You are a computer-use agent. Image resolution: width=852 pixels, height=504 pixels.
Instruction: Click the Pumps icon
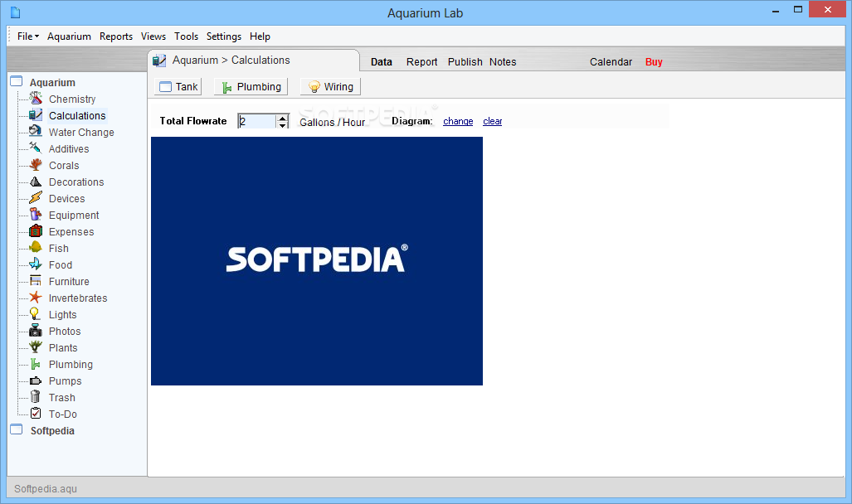point(36,380)
